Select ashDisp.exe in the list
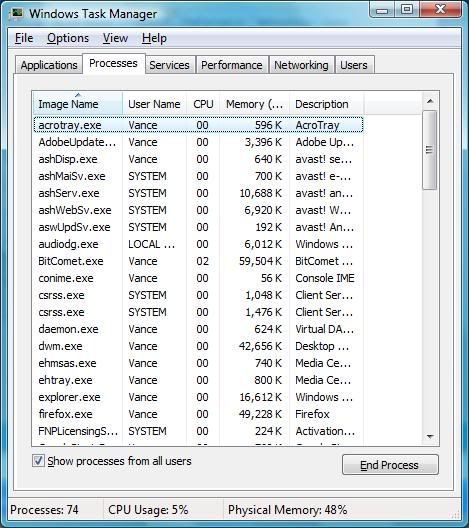The width and height of the screenshot is (469, 528). pyautogui.click(x=199, y=159)
